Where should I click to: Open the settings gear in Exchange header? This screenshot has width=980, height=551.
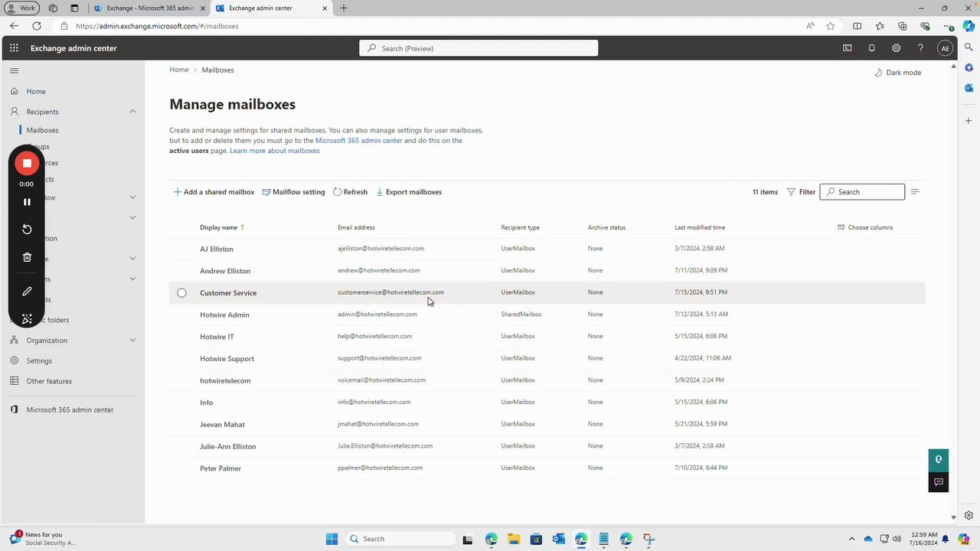point(896,48)
